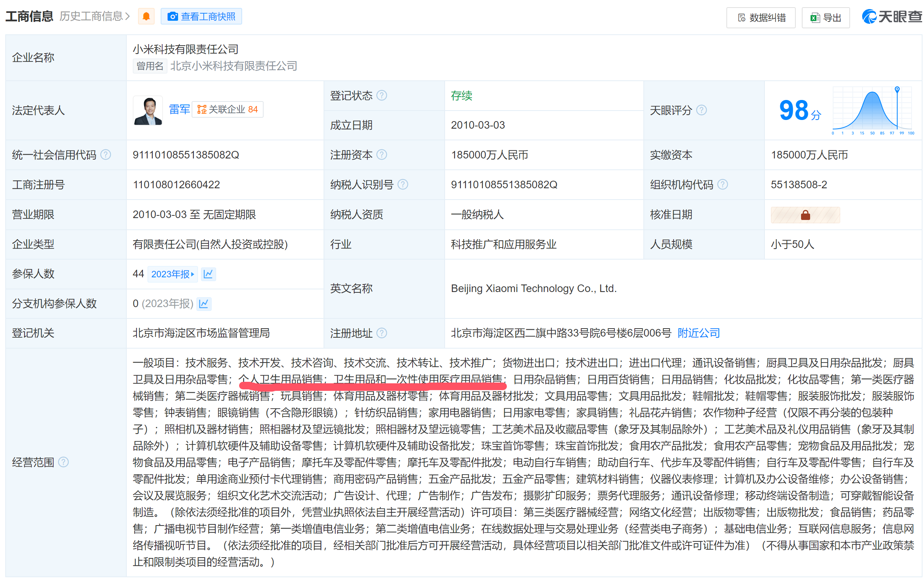The width and height of the screenshot is (924, 581).
Task: Click company name 小米科技有限责任公司
Action: [186, 49]
